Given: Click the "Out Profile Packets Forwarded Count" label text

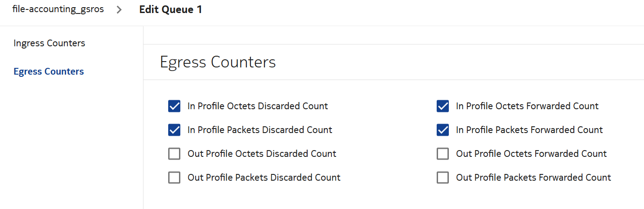Looking at the screenshot, I should pos(533,178).
